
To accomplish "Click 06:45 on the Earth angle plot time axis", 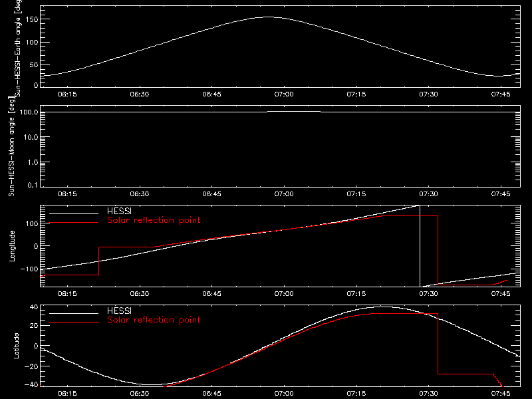I will coord(211,94).
